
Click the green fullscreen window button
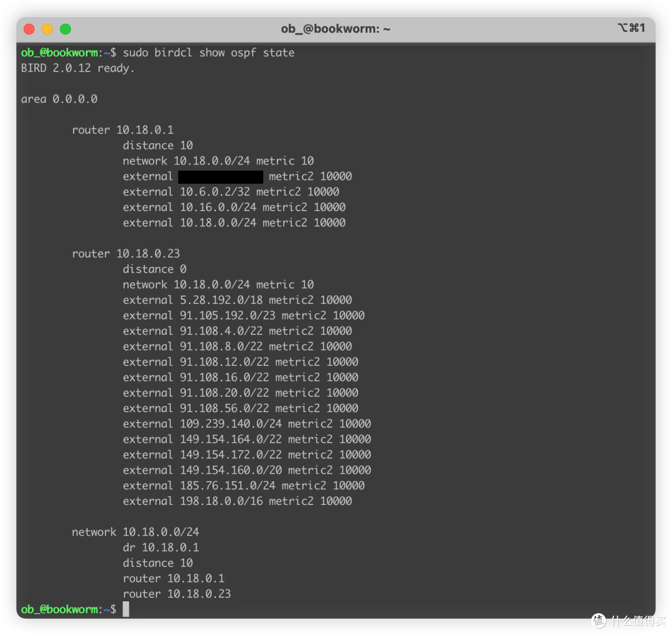point(65,29)
